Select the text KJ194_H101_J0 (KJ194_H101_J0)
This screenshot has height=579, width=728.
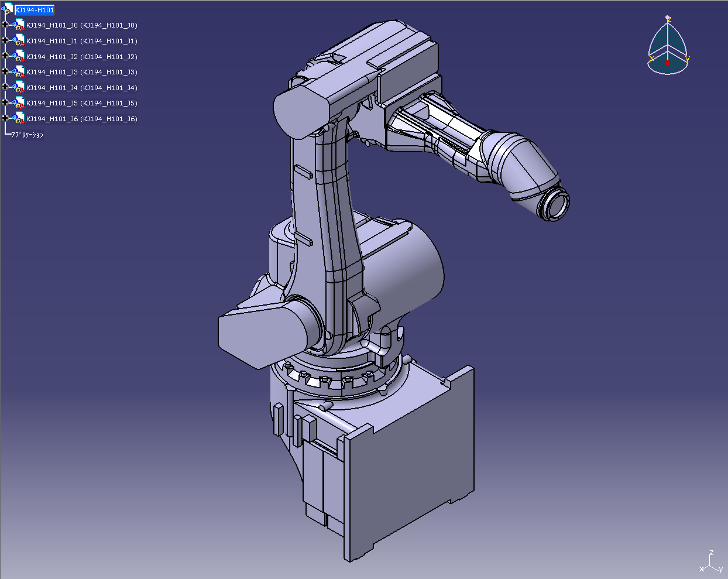click(82, 25)
